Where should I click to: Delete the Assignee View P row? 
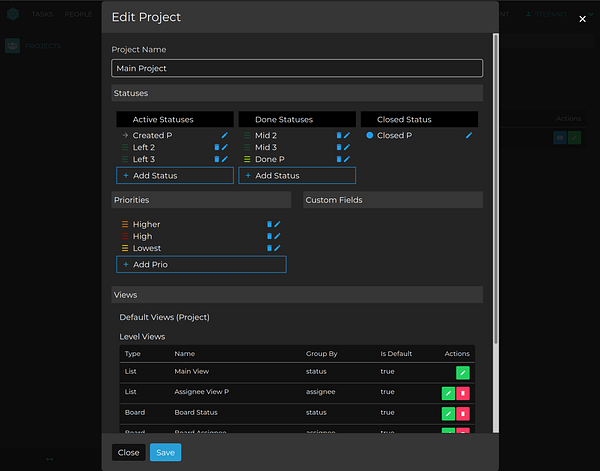pyautogui.click(x=463, y=393)
